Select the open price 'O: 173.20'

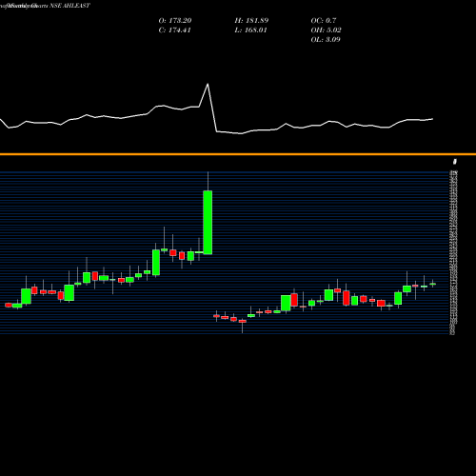tap(175, 20)
